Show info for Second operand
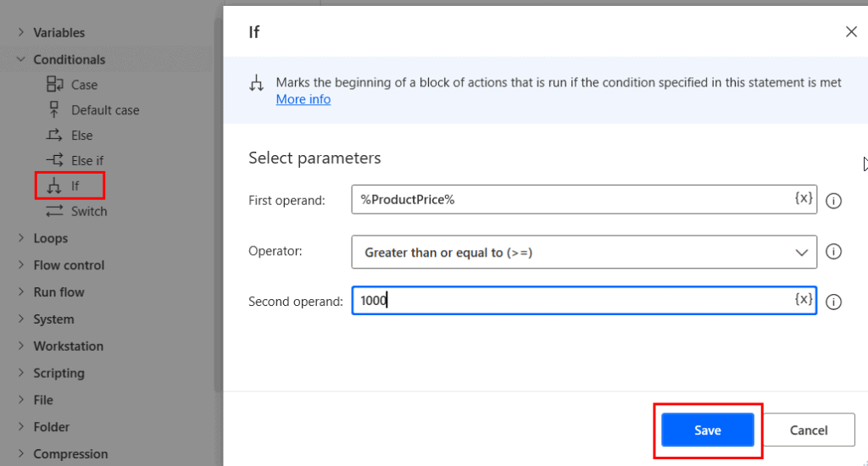Image resolution: width=868 pixels, height=466 pixels. pyautogui.click(x=834, y=302)
